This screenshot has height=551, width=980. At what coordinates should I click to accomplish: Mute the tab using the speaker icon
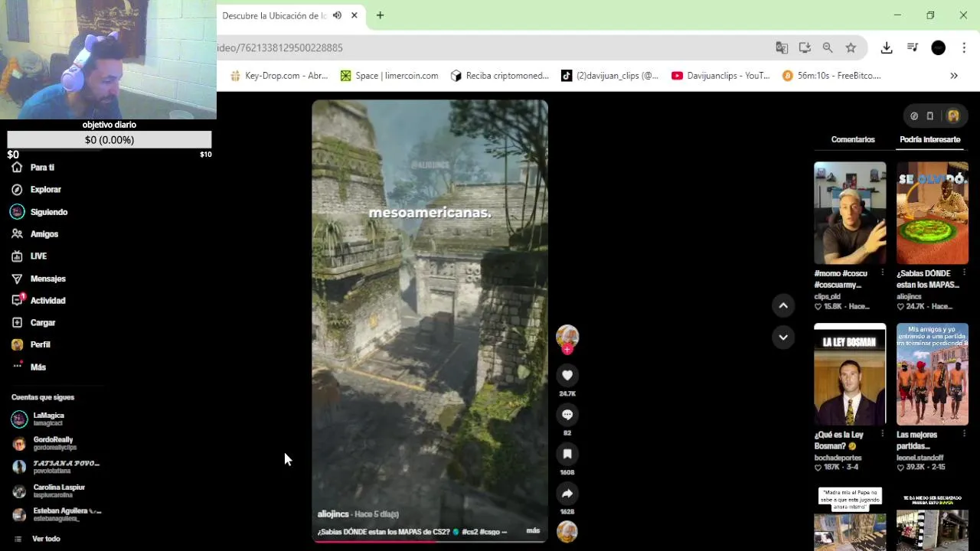click(337, 15)
